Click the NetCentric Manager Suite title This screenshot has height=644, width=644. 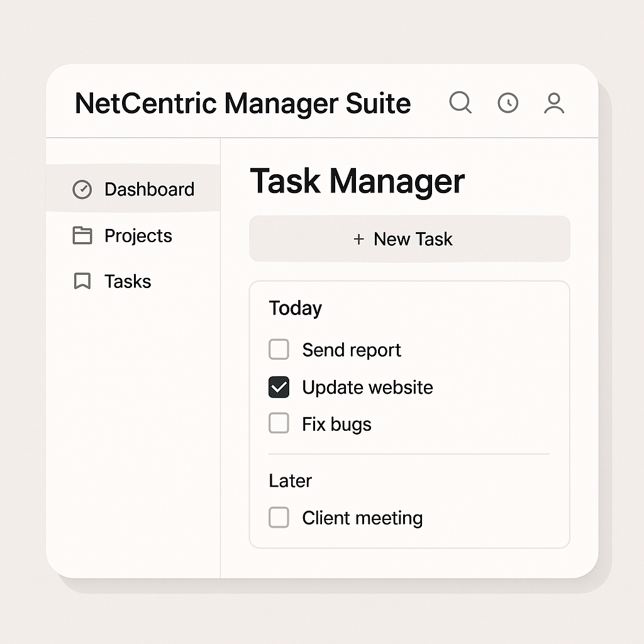tap(243, 104)
